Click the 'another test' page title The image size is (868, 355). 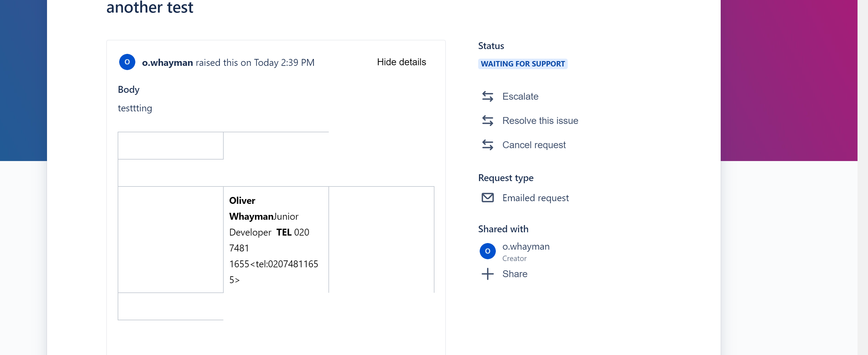point(150,7)
